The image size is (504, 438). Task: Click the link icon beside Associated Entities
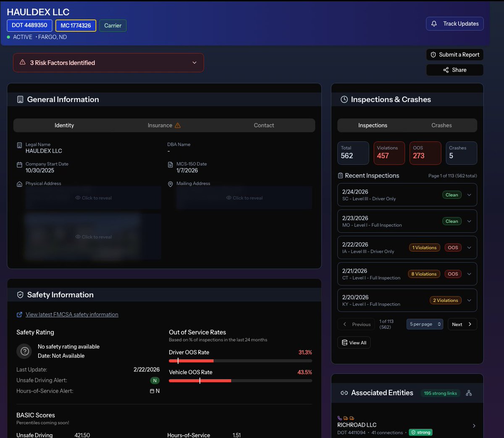point(344,393)
